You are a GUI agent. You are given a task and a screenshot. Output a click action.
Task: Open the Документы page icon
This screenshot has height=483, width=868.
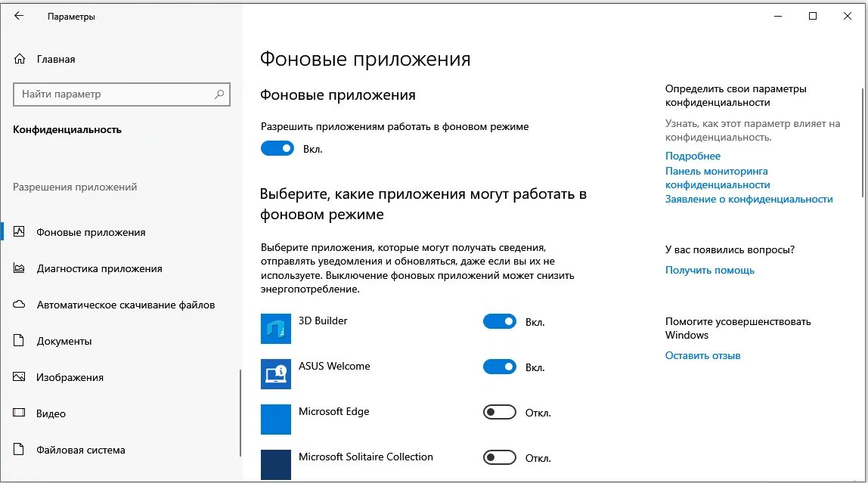[x=19, y=340]
